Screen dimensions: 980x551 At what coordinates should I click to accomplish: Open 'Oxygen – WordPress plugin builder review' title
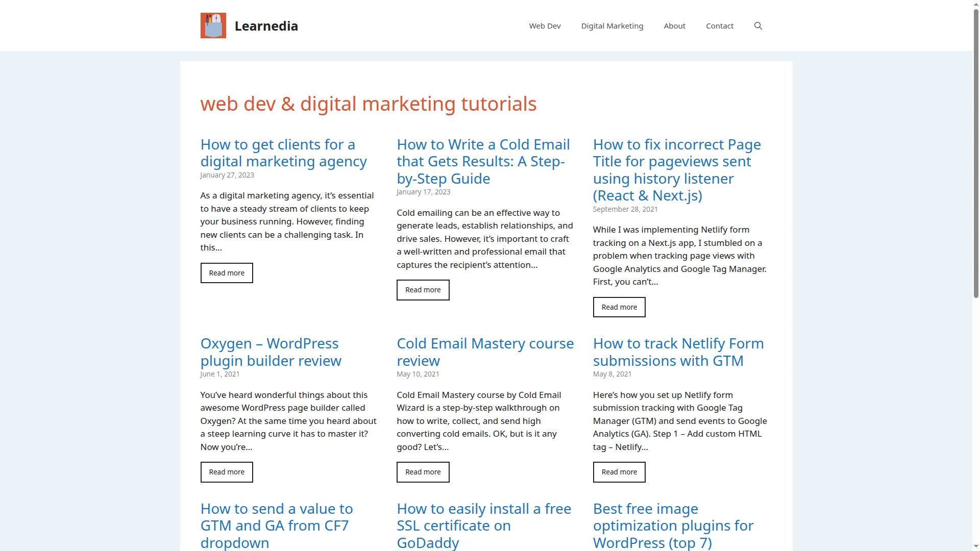(271, 352)
